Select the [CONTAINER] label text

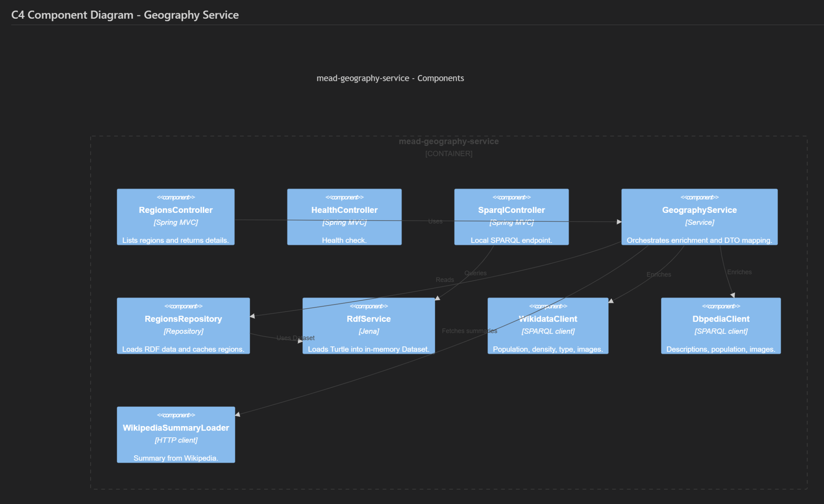[448, 154]
